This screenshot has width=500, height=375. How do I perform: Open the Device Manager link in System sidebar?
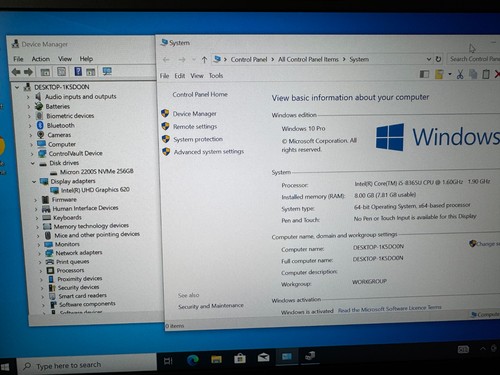coord(195,114)
